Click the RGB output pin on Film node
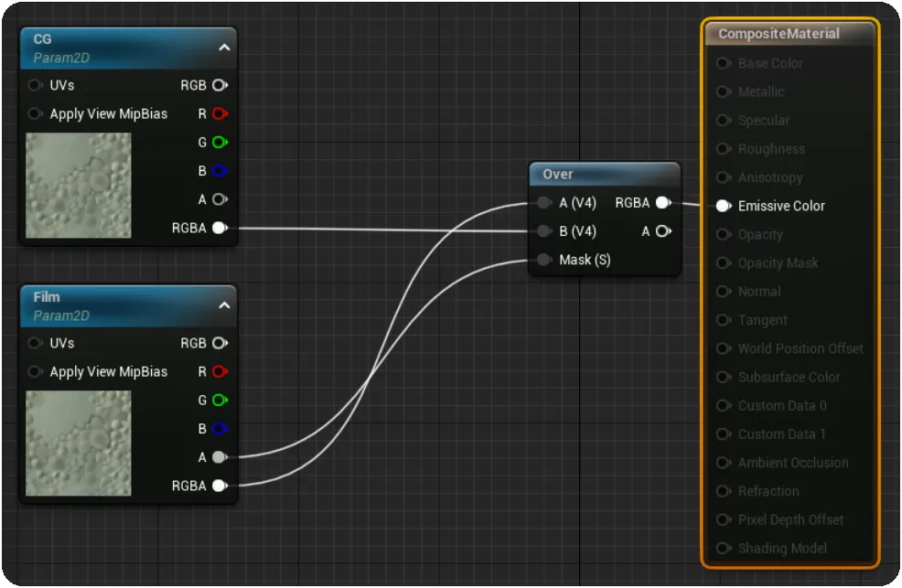Viewport: 902px width, 588px height. 220,343
